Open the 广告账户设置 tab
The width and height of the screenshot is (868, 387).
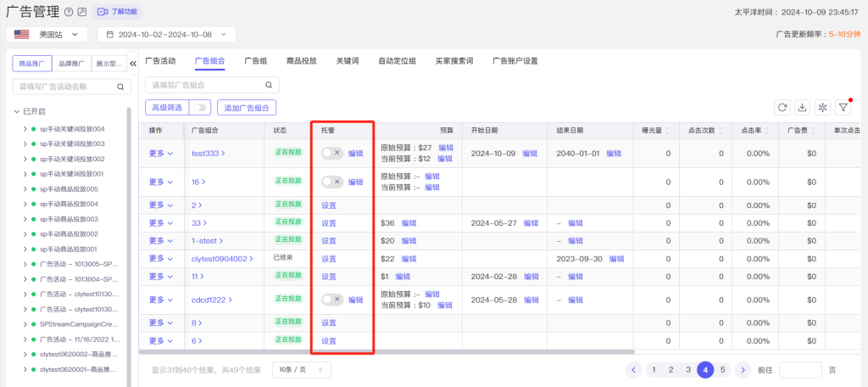(515, 61)
